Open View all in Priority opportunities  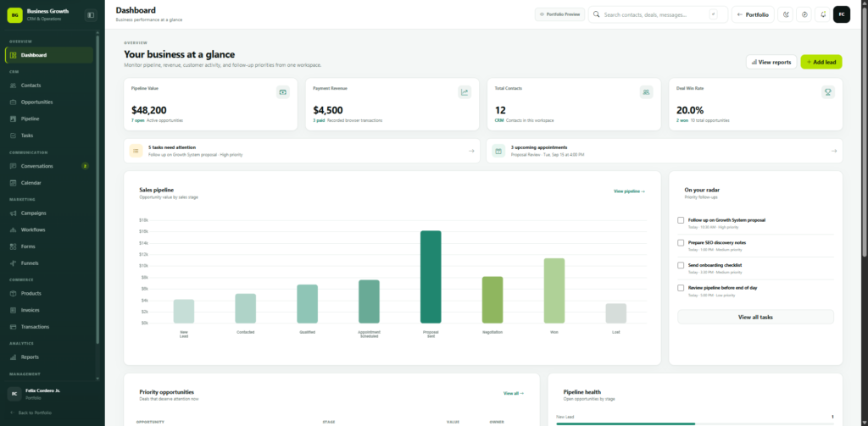pos(513,393)
